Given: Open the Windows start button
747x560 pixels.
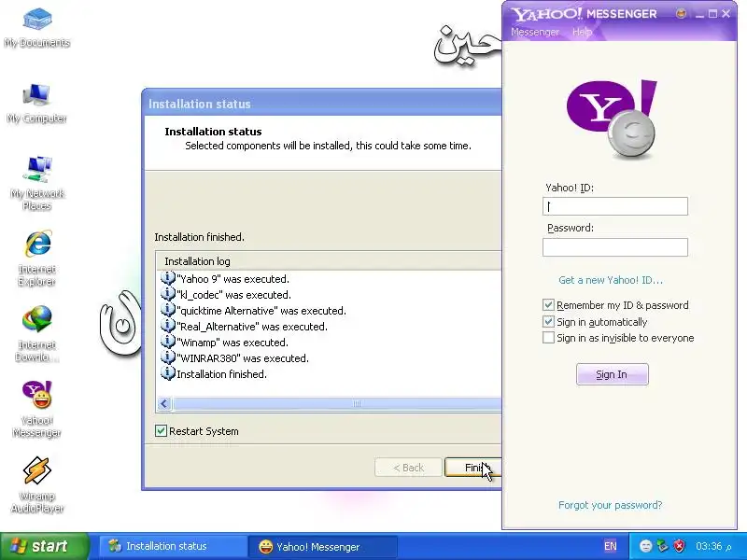Looking at the screenshot, I should pos(44,546).
